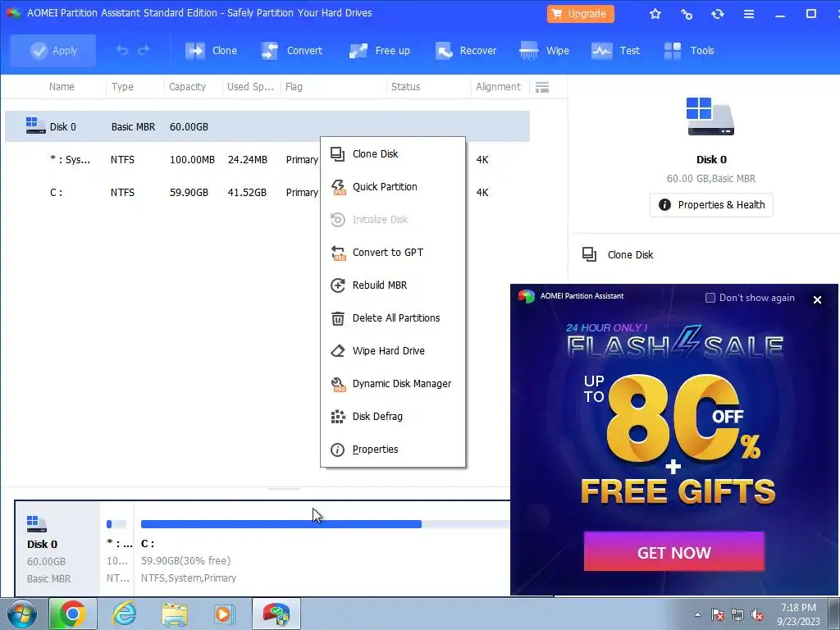
Task: Click the refresh icon in title bar
Action: 717,14
